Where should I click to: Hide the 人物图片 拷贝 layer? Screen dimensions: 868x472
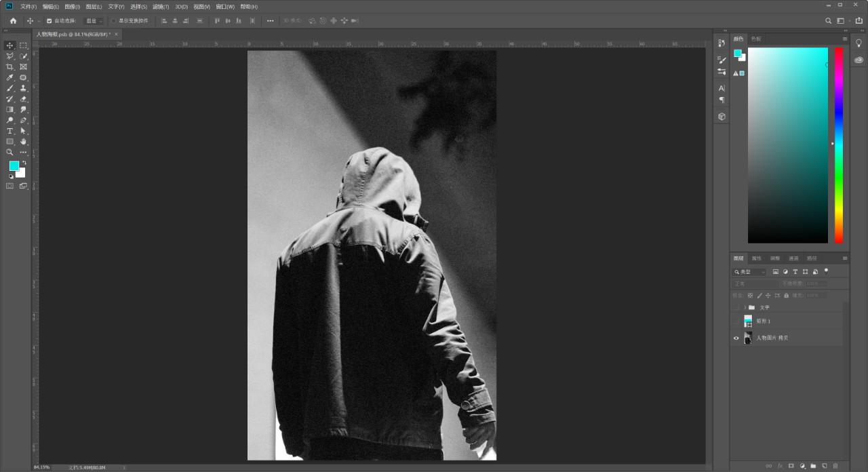[736, 338]
